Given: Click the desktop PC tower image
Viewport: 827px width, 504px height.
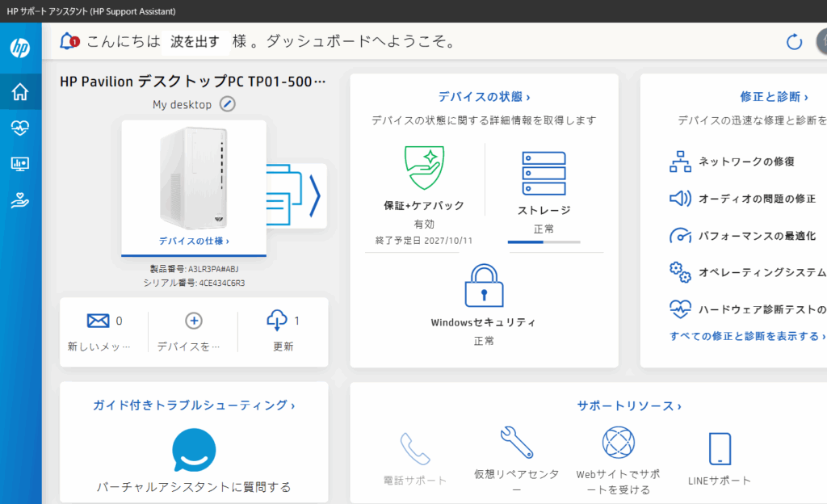Looking at the screenshot, I should pyautogui.click(x=194, y=178).
